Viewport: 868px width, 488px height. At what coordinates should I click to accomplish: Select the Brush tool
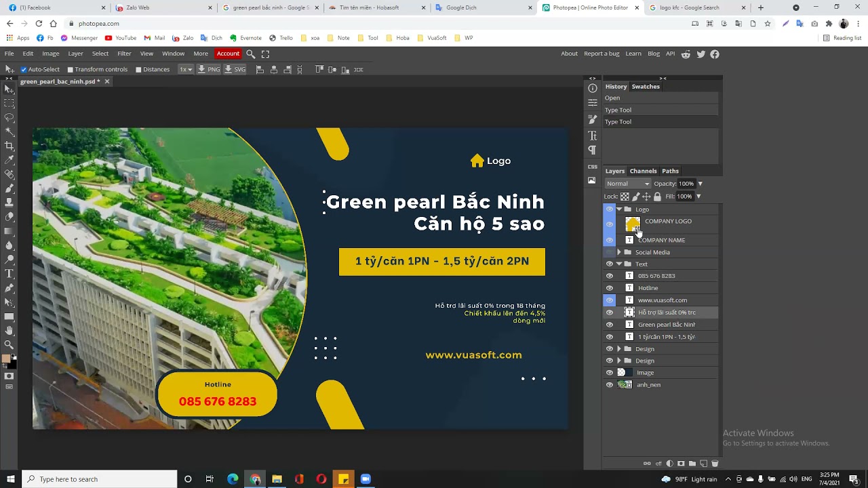[x=9, y=188]
